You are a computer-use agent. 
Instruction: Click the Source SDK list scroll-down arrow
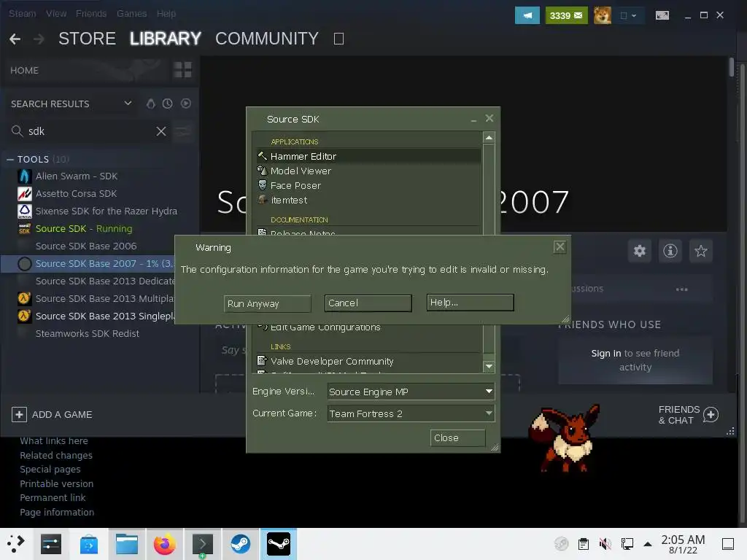click(488, 367)
